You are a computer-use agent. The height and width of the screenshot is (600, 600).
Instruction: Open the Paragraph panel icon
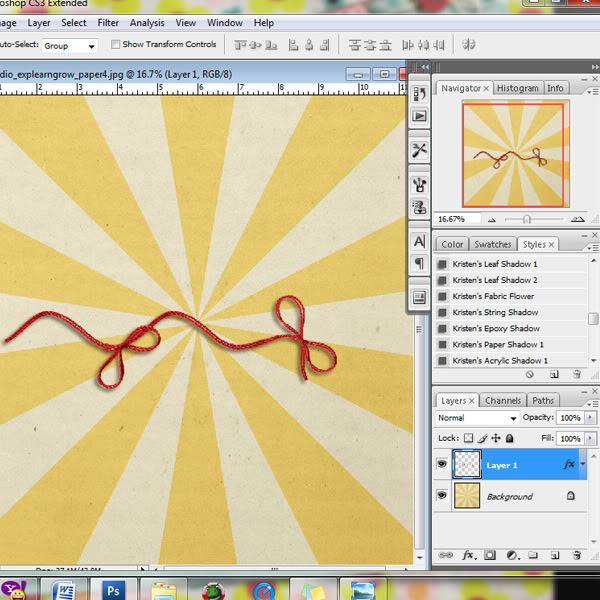click(419, 263)
